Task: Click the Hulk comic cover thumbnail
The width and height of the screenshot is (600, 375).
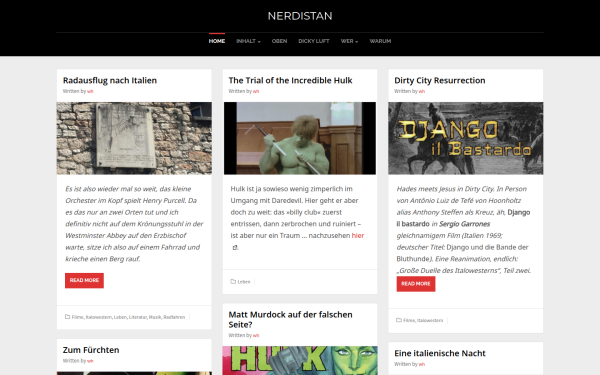Action: (300, 360)
